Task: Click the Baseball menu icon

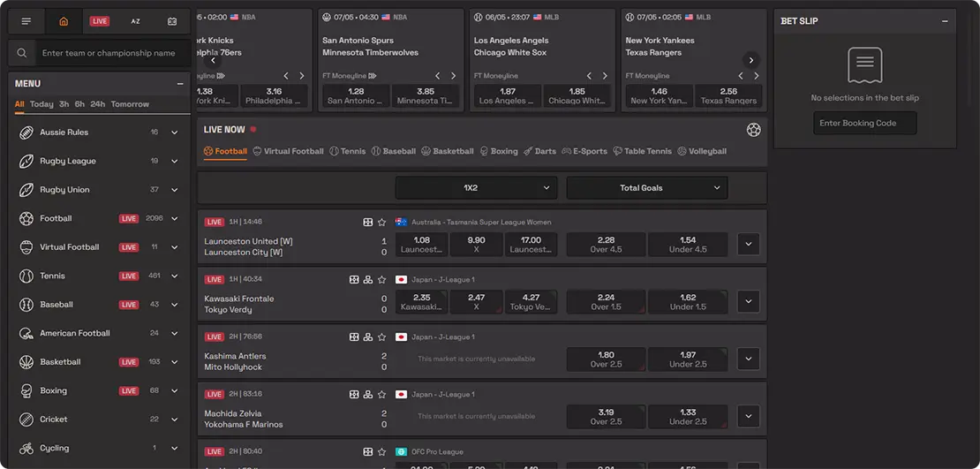Action: [26, 305]
